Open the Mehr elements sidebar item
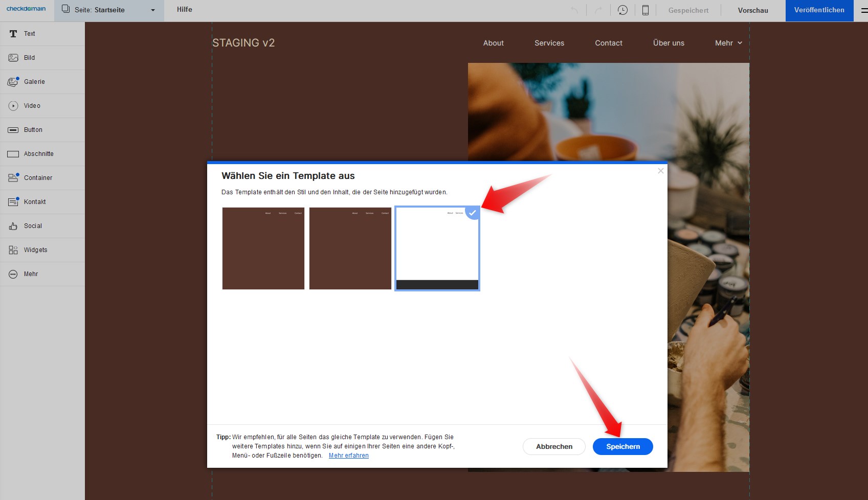Viewport: 868px width, 500px height. pos(31,274)
